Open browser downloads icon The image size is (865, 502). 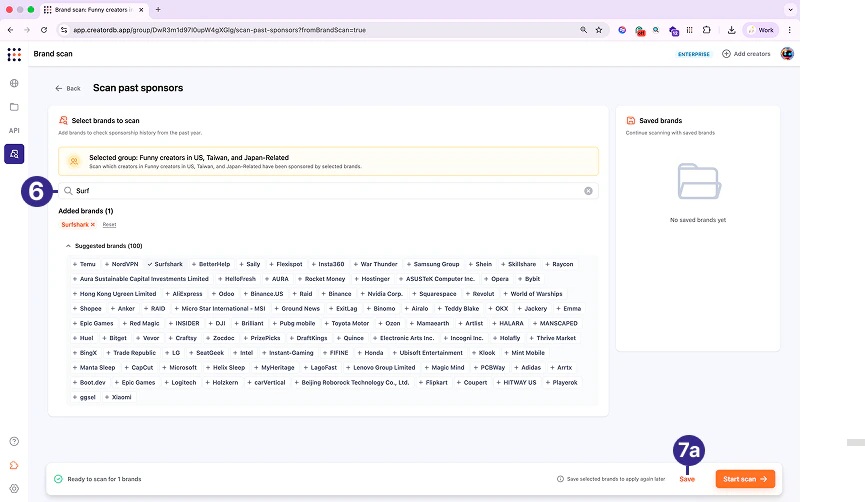731,30
